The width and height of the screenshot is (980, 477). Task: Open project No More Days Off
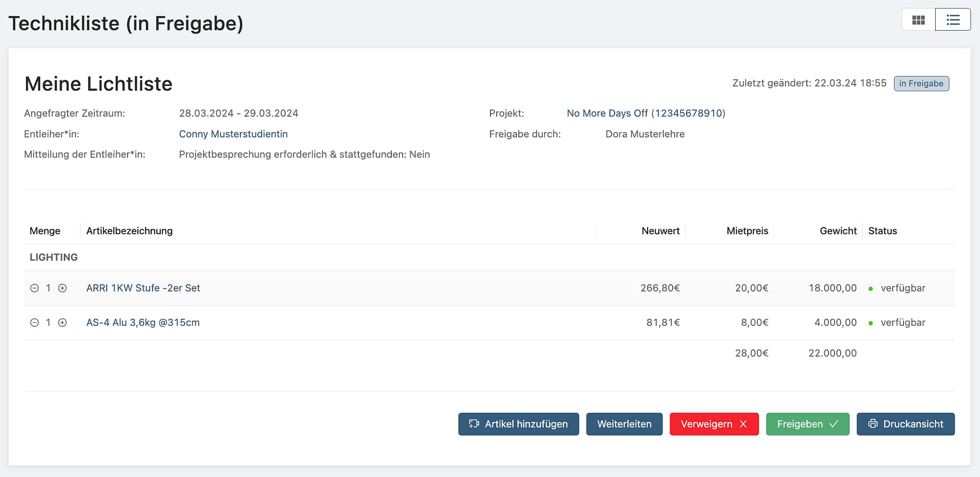(646, 113)
